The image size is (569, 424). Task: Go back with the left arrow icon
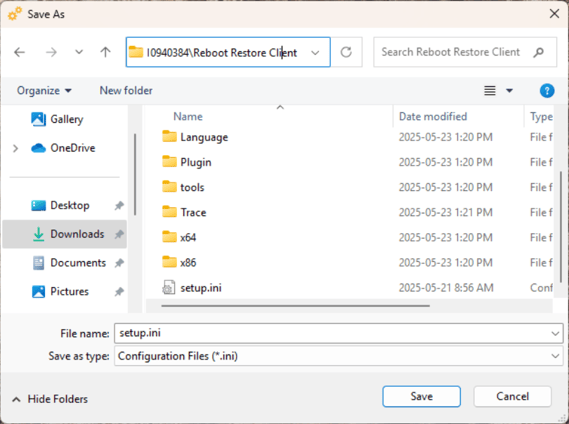click(19, 52)
